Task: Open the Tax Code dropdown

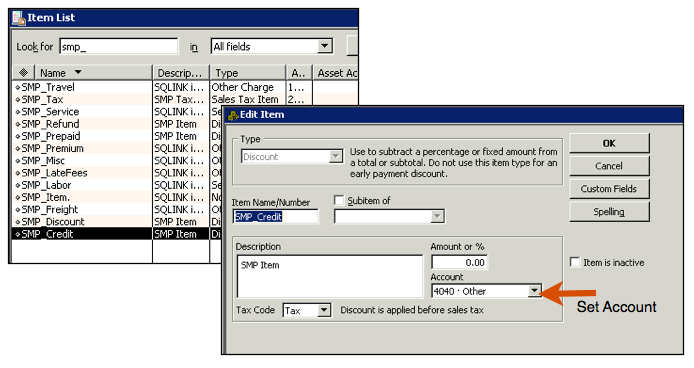Action: 324,310
